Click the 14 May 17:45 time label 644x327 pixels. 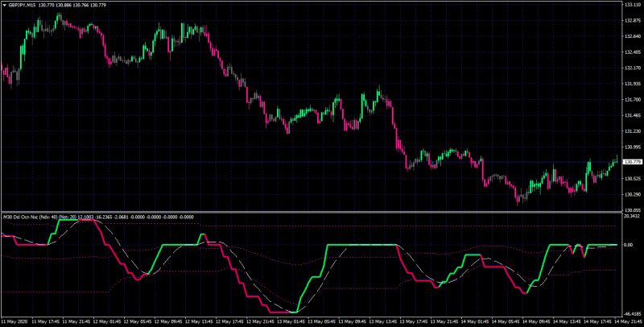[598, 321]
